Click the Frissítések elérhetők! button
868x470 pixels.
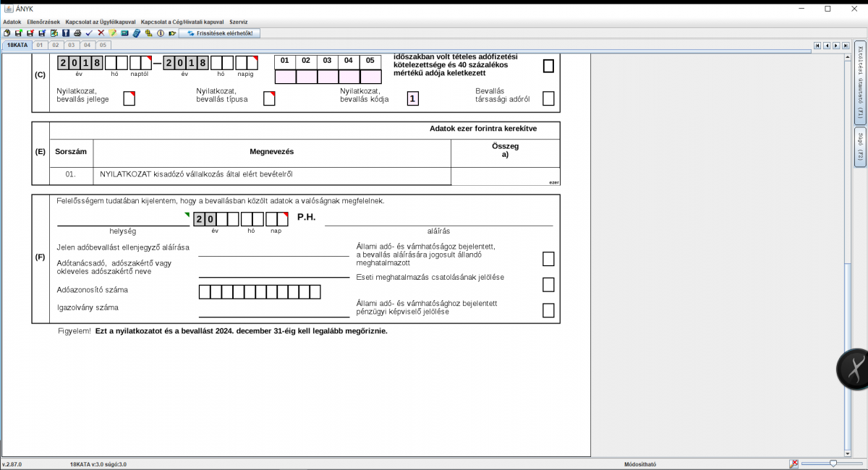[219, 33]
